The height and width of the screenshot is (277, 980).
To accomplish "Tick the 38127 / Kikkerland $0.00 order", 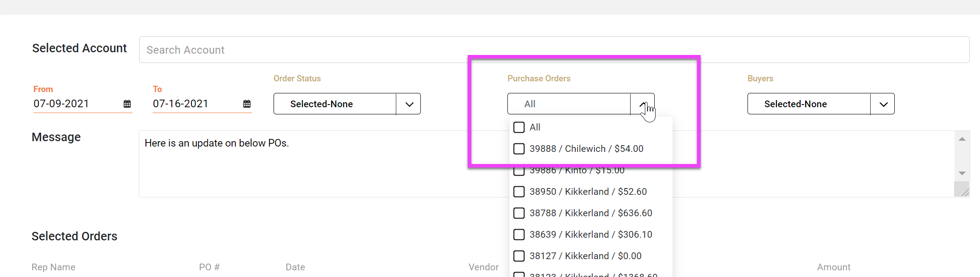I will tap(519, 256).
